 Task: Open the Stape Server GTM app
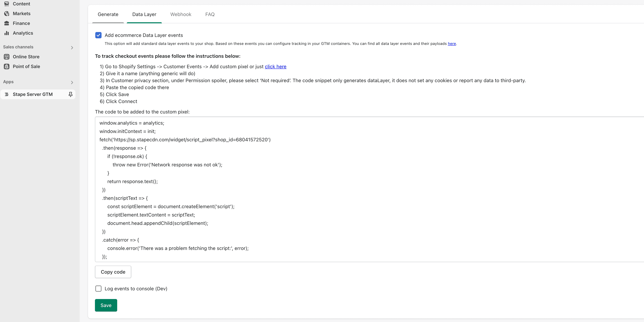33,94
